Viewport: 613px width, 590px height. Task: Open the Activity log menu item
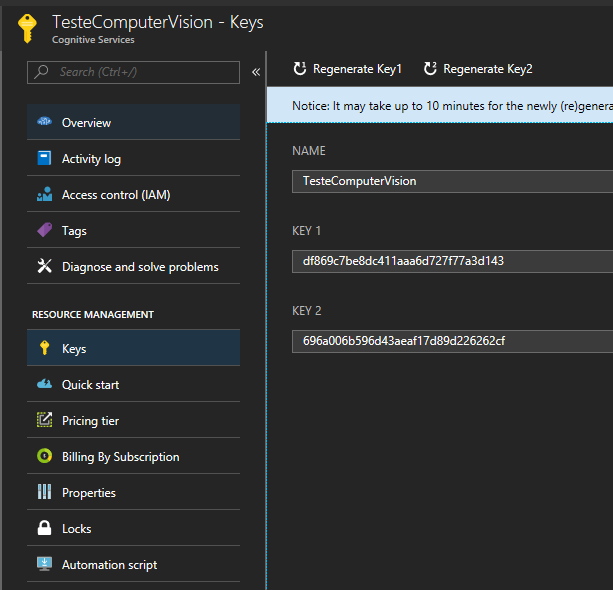pos(133,158)
